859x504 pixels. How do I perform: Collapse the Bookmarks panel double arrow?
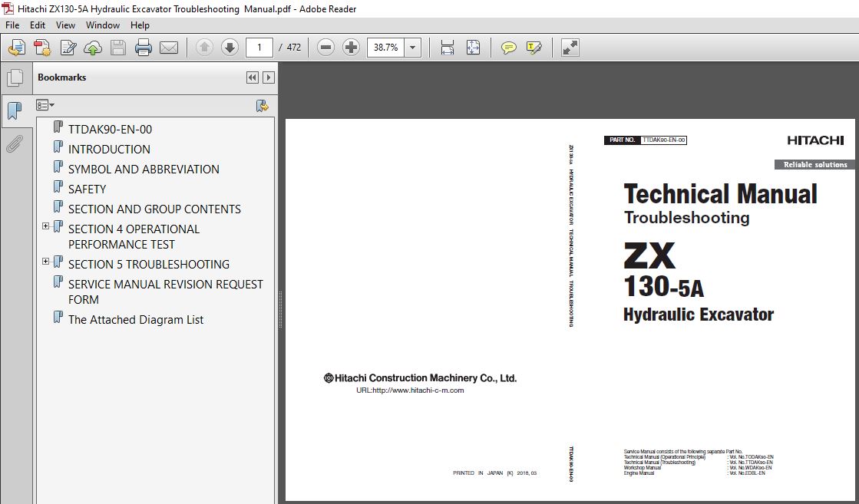[252, 77]
